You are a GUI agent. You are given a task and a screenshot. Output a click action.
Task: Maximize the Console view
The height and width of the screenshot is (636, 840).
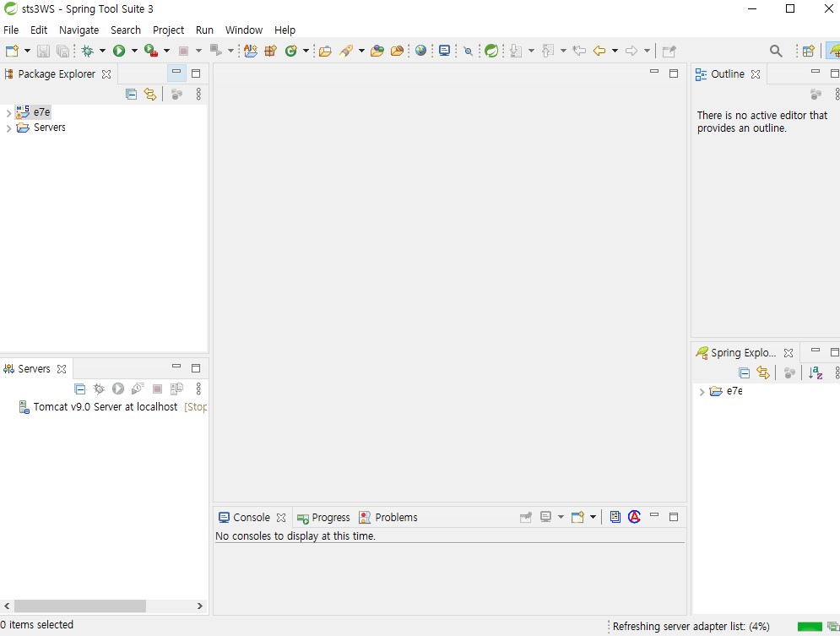[x=674, y=517]
